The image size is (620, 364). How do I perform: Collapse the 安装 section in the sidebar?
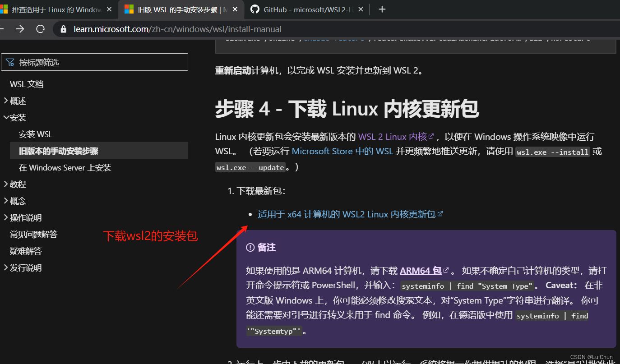5,117
